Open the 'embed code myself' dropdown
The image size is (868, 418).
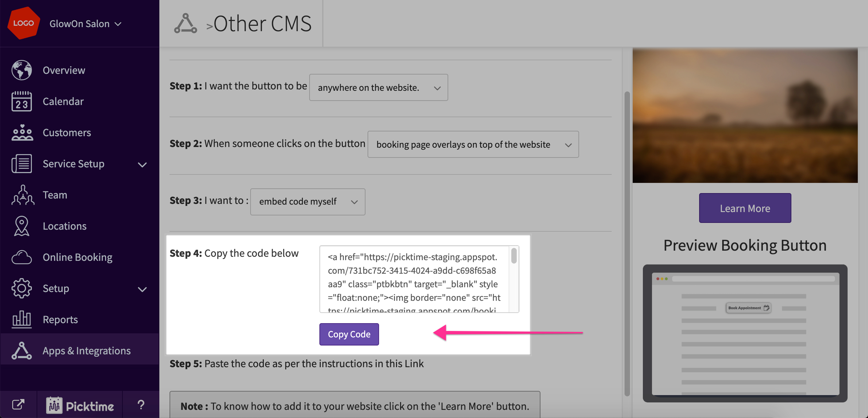(x=308, y=202)
